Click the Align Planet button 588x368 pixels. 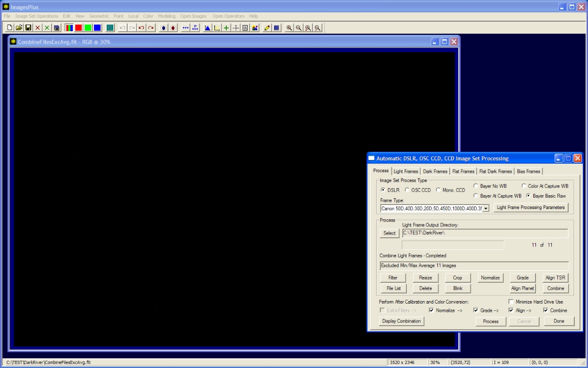coord(522,288)
